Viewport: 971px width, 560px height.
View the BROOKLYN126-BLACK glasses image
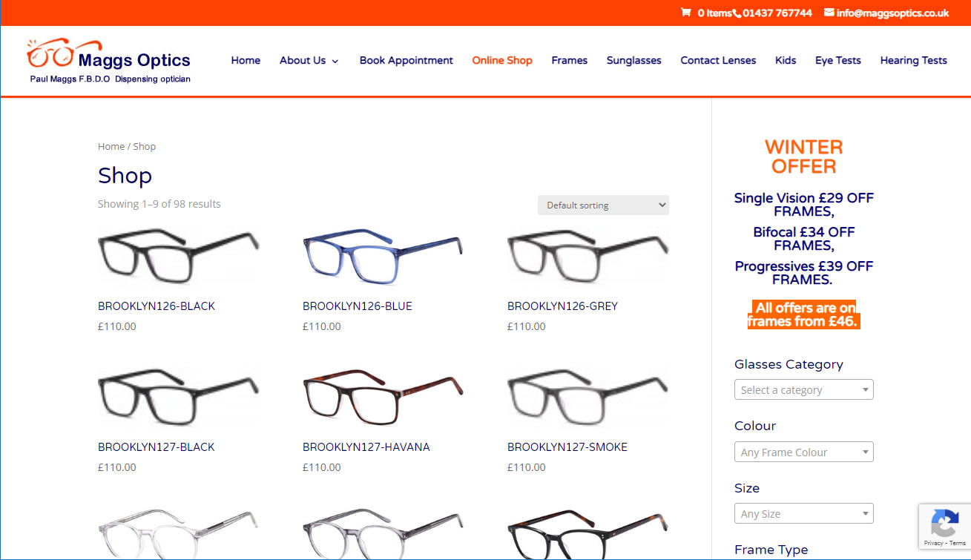point(179,257)
